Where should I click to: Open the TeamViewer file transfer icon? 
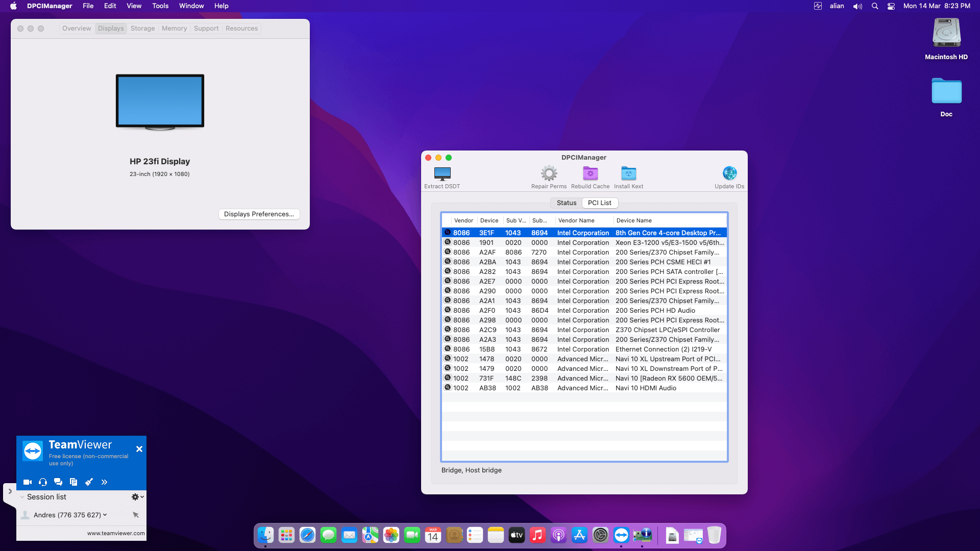[x=73, y=482]
